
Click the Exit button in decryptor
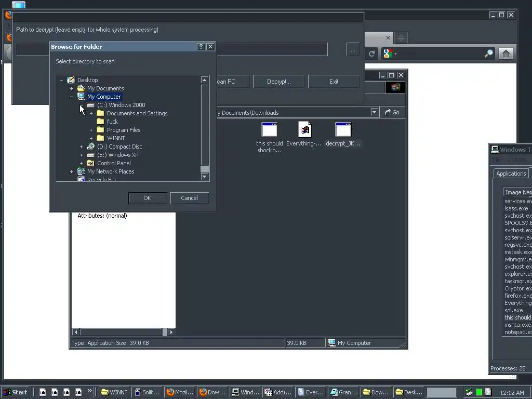(x=334, y=82)
